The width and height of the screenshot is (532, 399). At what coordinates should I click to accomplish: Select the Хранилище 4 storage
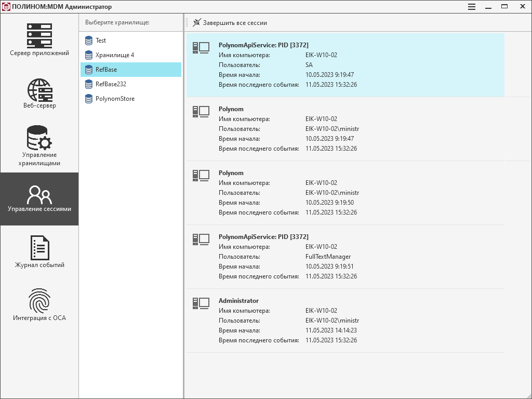click(x=114, y=55)
